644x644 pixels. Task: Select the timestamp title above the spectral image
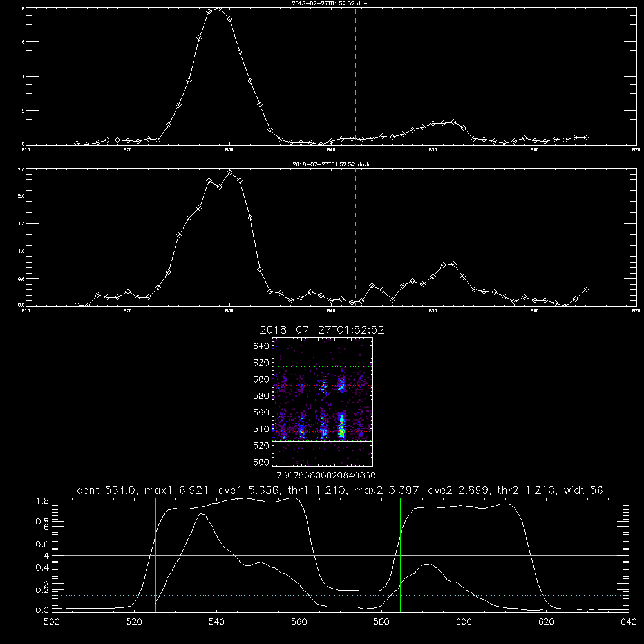coord(322,330)
